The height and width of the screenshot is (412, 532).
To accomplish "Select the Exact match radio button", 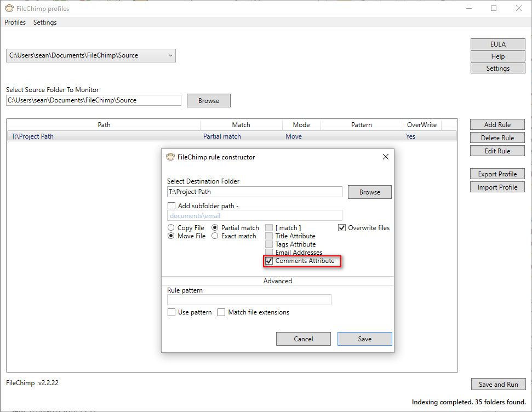I will pos(215,236).
